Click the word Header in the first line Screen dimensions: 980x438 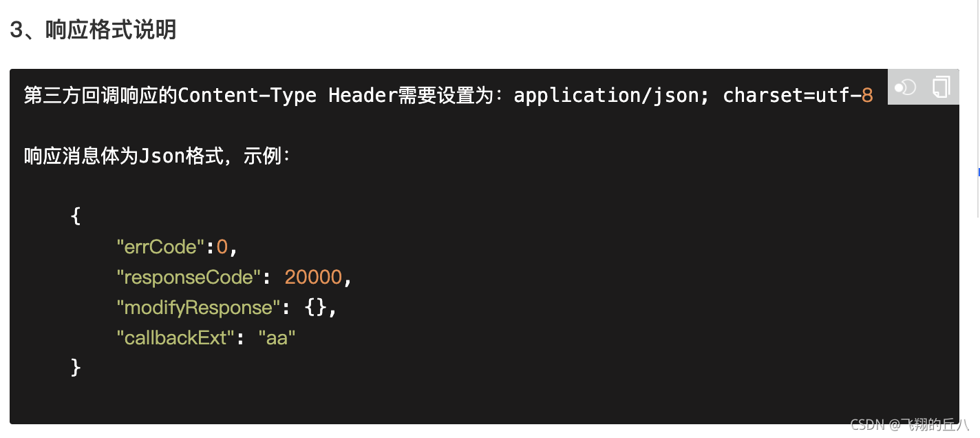coord(363,95)
